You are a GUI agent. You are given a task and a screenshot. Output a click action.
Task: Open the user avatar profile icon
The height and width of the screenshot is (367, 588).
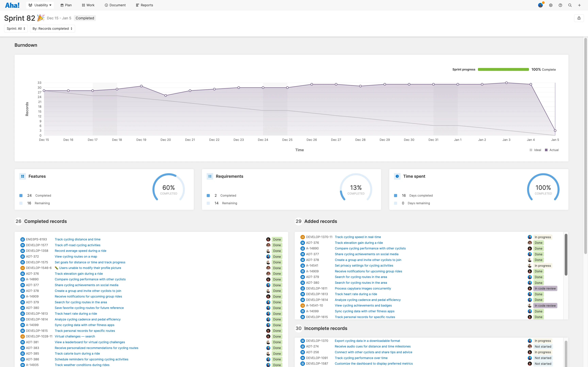tap(540, 5)
